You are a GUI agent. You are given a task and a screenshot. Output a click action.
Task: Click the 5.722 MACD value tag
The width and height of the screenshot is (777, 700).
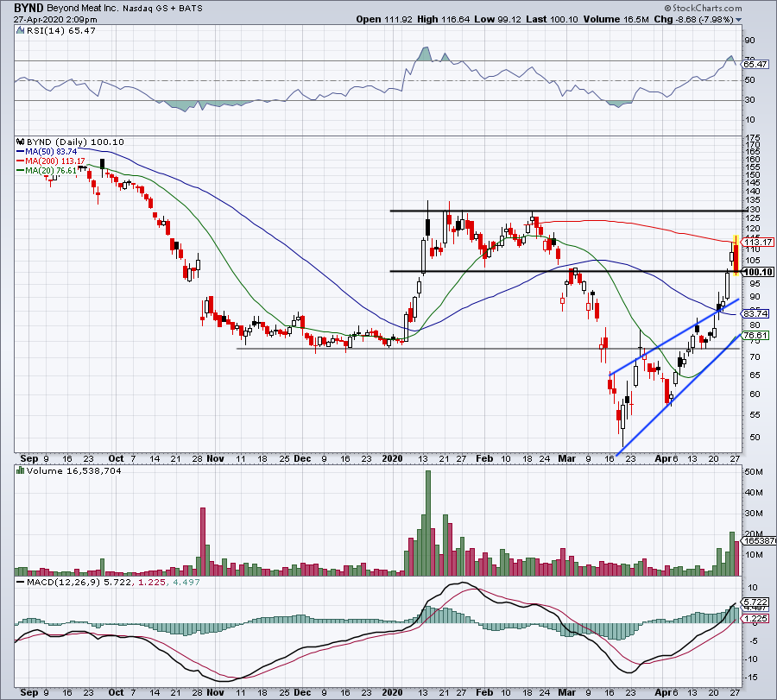click(x=755, y=602)
